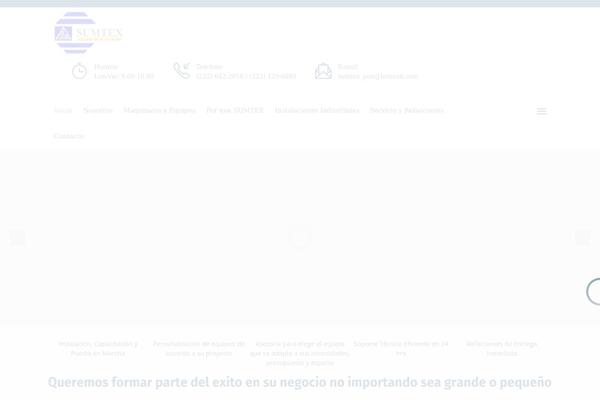Screen dimensions: 600x400
Task: Click 'Instalación, Capacitación y Puesta en Marcha'
Action: (98, 349)
